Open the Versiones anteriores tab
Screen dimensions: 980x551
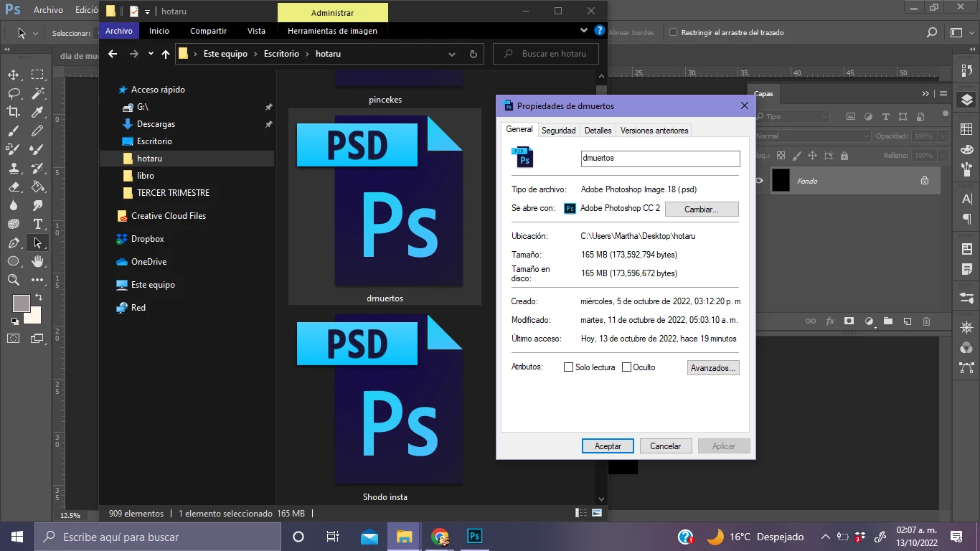(654, 131)
